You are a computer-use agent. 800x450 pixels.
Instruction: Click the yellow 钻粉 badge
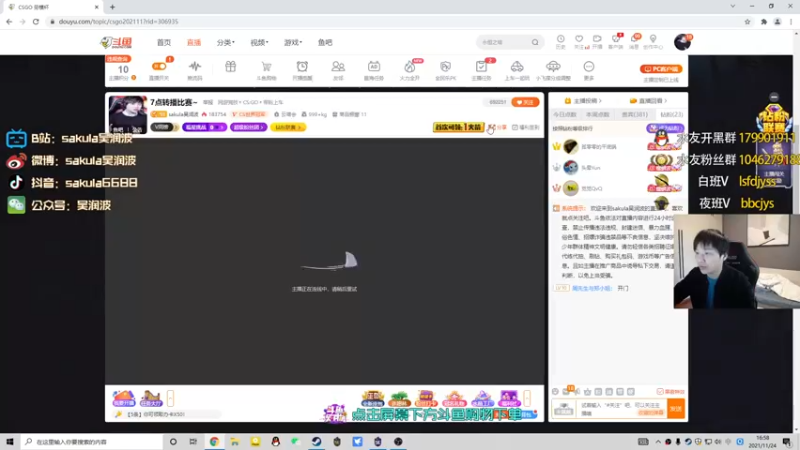288,127
